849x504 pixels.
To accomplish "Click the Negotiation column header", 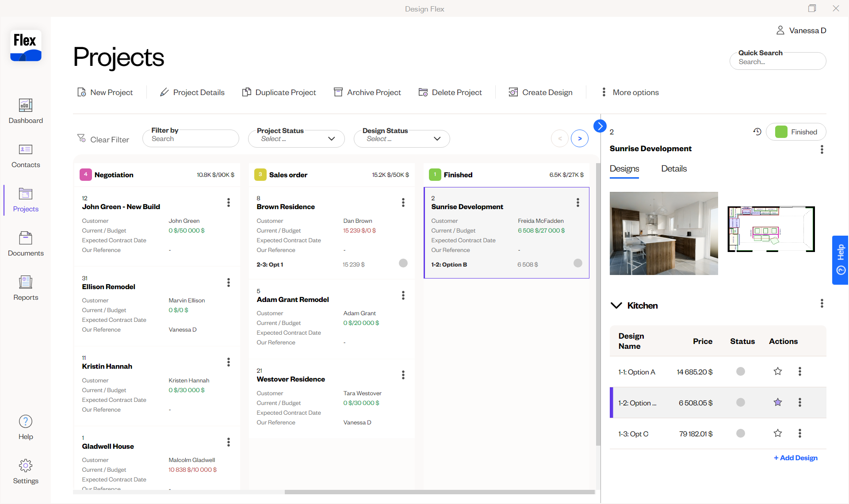I will (157, 175).
